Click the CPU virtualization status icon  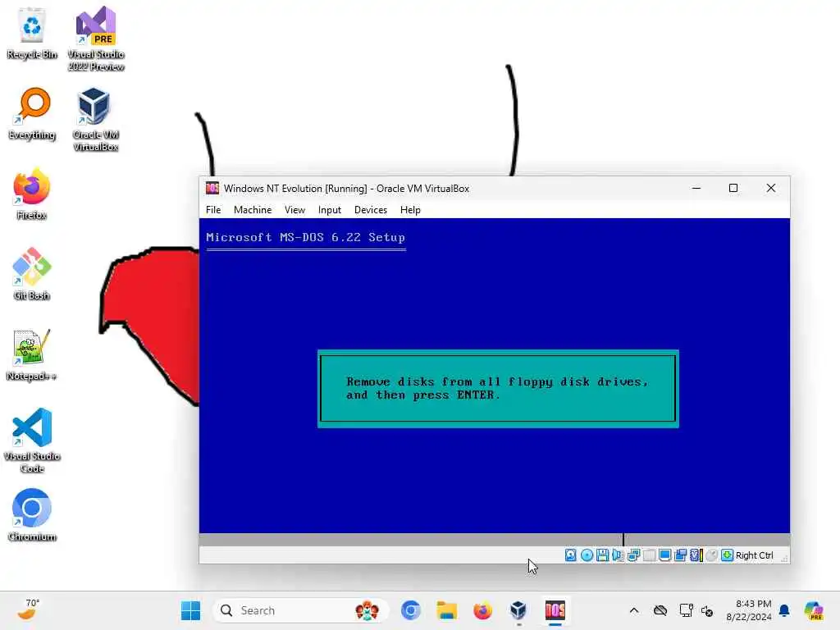pos(696,555)
